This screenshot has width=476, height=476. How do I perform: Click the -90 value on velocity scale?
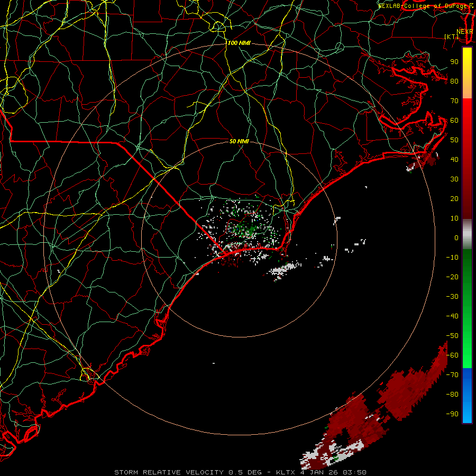click(452, 414)
